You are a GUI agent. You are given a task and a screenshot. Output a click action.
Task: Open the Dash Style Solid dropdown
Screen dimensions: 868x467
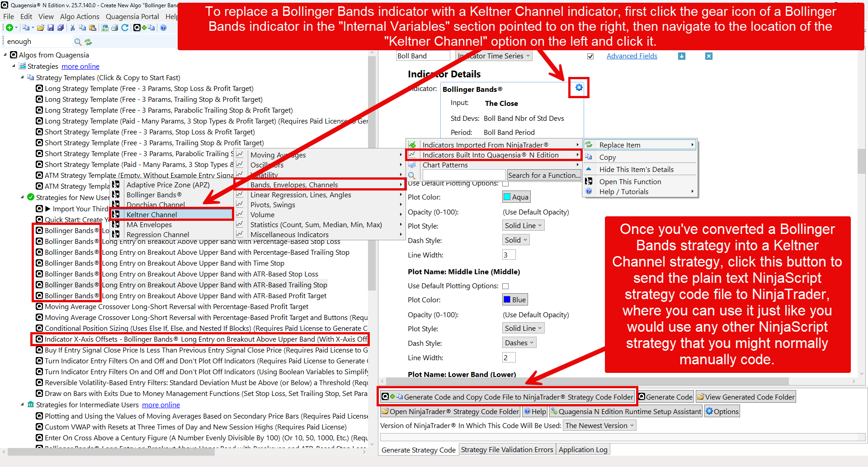pyautogui.click(x=516, y=240)
